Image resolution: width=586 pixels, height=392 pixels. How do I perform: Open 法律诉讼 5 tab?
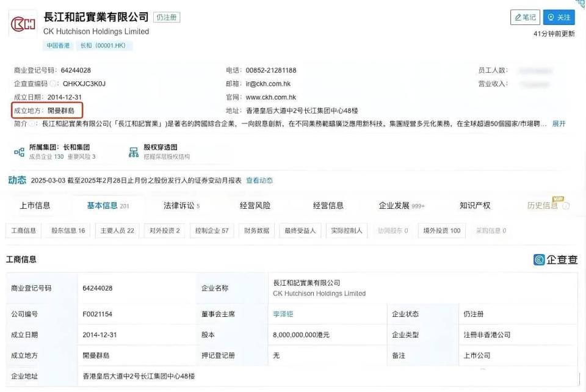coord(182,206)
